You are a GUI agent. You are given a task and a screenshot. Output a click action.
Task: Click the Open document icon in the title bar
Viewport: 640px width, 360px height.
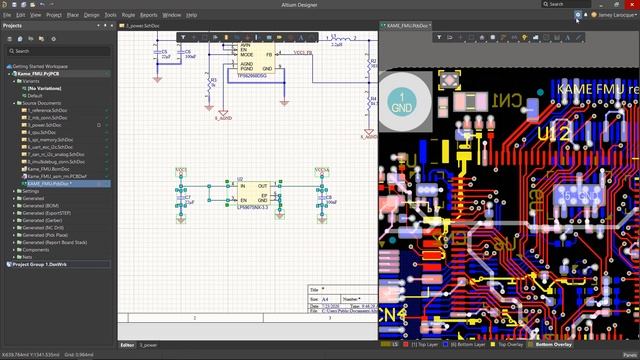click(x=32, y=4)
